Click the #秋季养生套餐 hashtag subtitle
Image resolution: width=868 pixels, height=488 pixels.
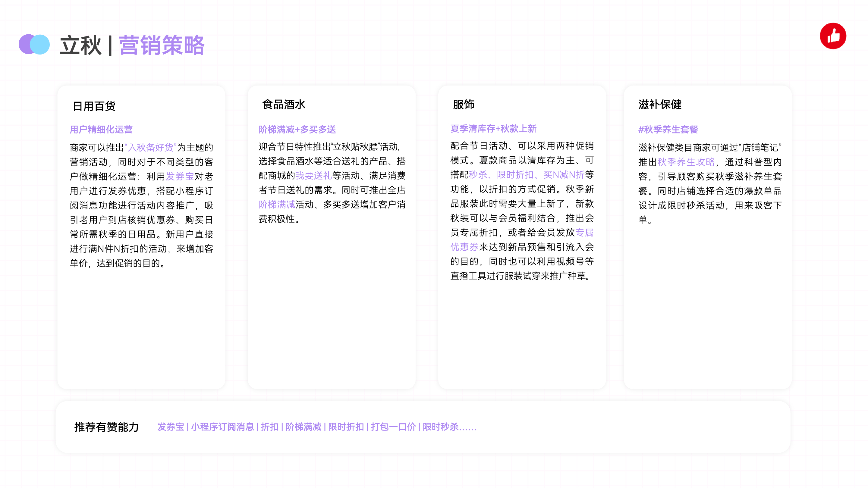668,129
